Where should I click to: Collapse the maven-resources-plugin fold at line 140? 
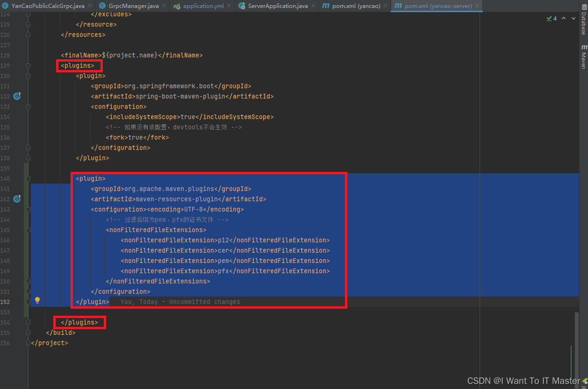click(28, 179)
